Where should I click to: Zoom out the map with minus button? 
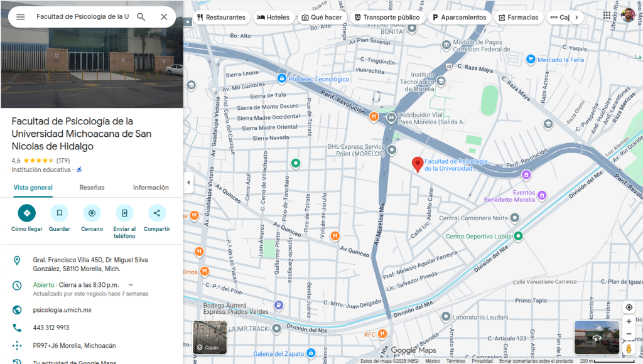pyautogui.click(x=629, y=334)
